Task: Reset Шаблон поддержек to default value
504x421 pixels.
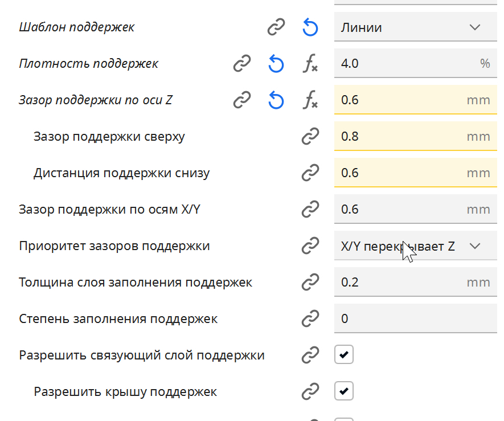Action: (x=310, y=27)
